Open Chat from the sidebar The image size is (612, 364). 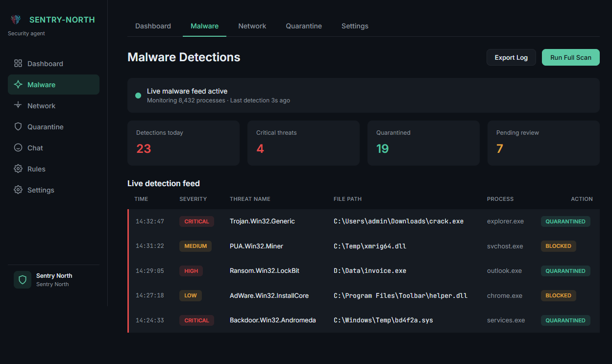point(53,147)
